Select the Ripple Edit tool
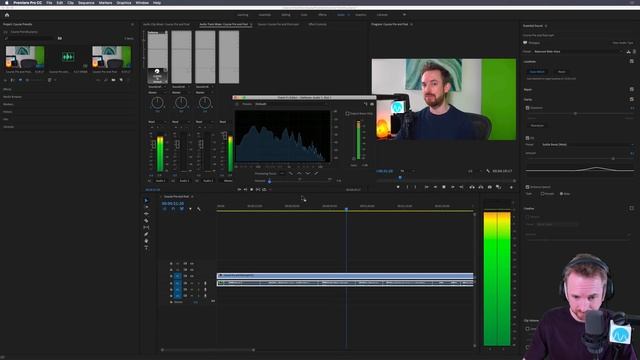This screenshot has width=640, height=360. [146, 214]
